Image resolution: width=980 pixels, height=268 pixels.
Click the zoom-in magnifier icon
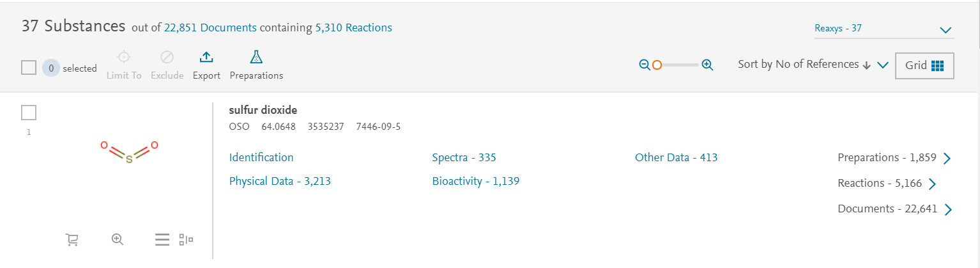click(x=707, y=65)
